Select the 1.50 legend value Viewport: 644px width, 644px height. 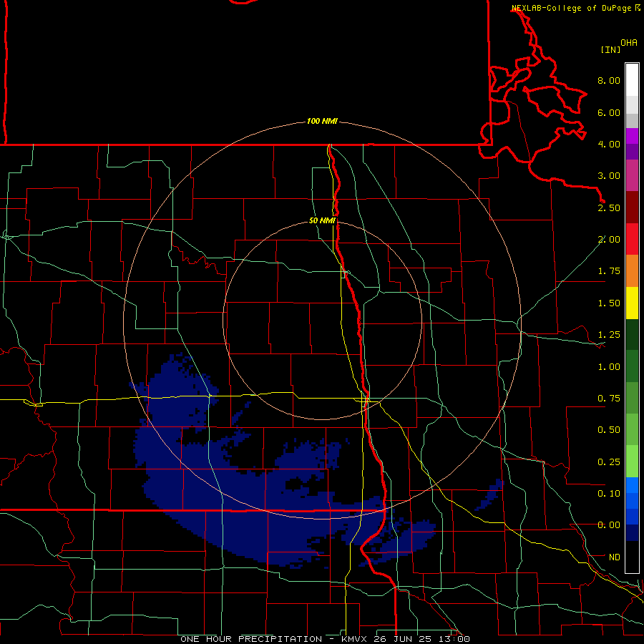(609, 303)
